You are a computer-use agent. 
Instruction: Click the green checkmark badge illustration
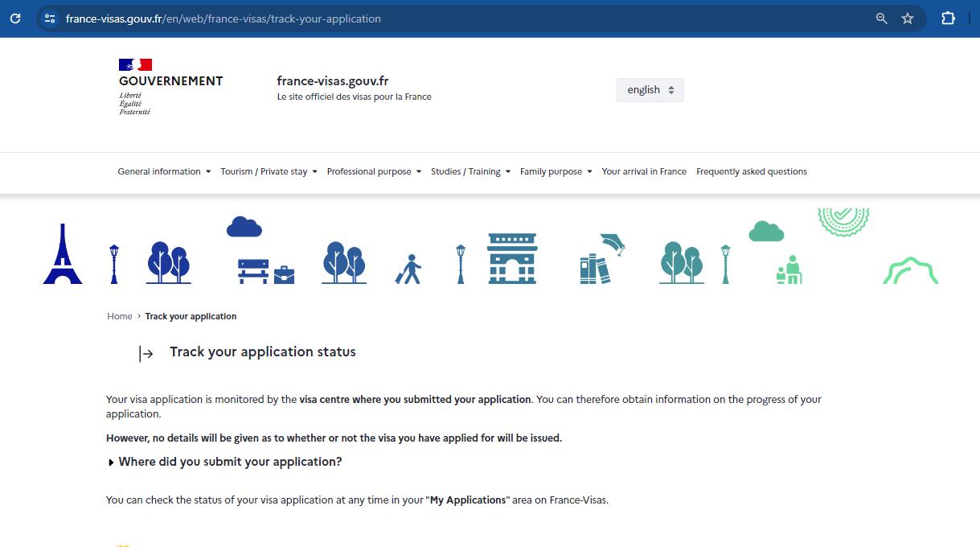843,221
